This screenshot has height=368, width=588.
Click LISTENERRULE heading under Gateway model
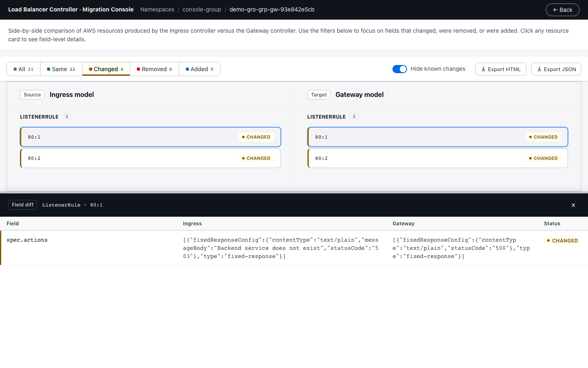[x=327, y=117]
